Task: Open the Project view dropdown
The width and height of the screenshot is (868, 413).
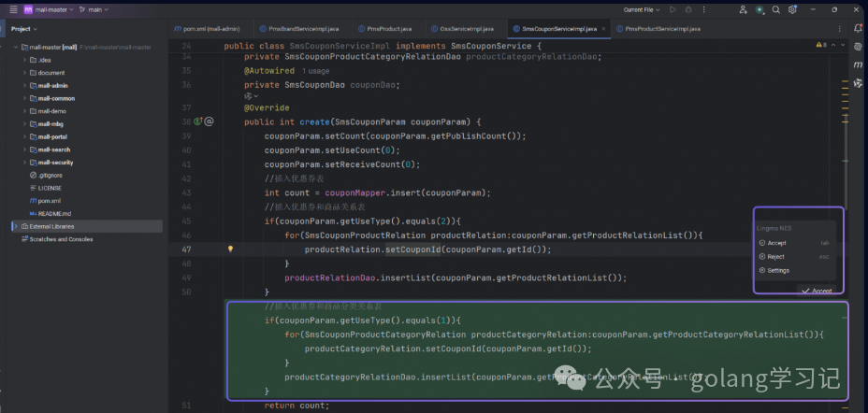Action: pos(24,29)
